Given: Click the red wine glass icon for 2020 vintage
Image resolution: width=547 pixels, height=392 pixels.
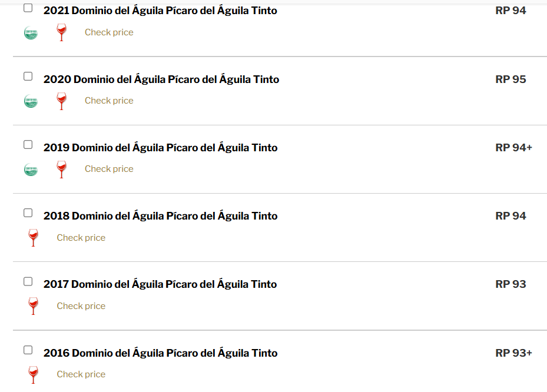Looking at the screenshot, I should (61, 101).
